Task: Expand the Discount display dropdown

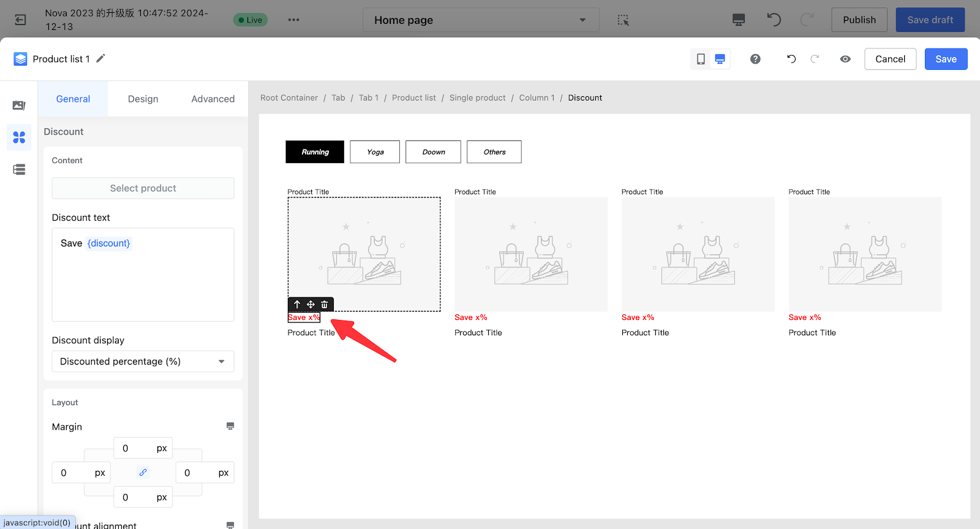Action: [x=143, y=362]
